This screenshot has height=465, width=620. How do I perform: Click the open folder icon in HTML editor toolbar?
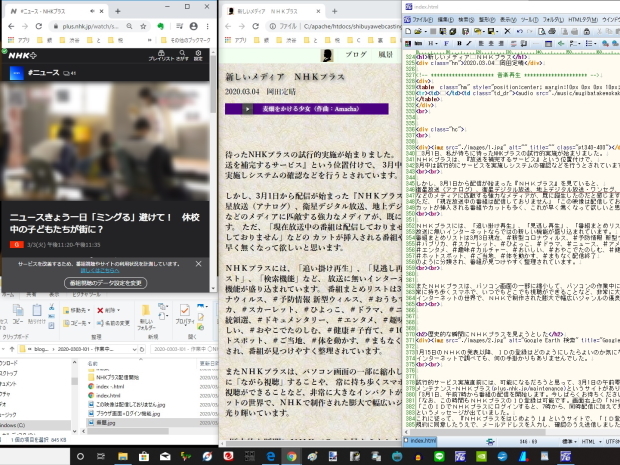[x=418, y=31]
